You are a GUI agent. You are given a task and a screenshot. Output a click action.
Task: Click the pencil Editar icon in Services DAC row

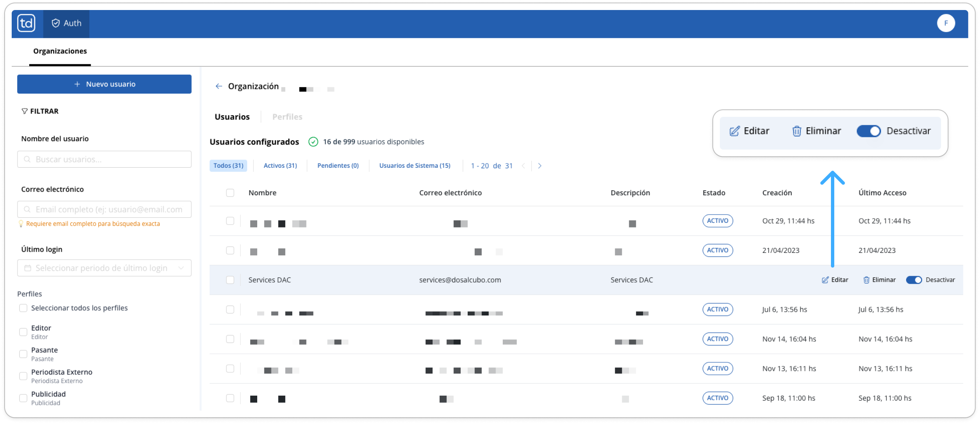[825, 280]
